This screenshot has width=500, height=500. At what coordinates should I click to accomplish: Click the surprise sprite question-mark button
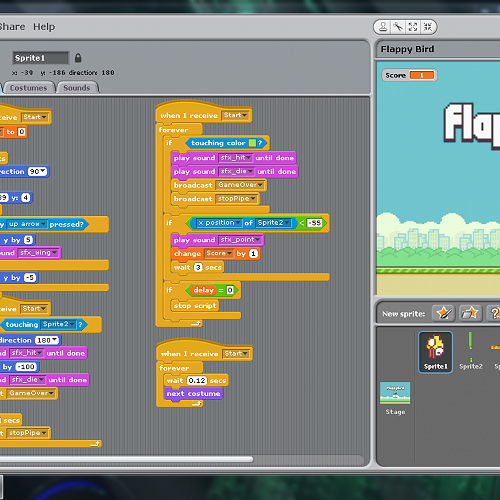tap(494, 313)
